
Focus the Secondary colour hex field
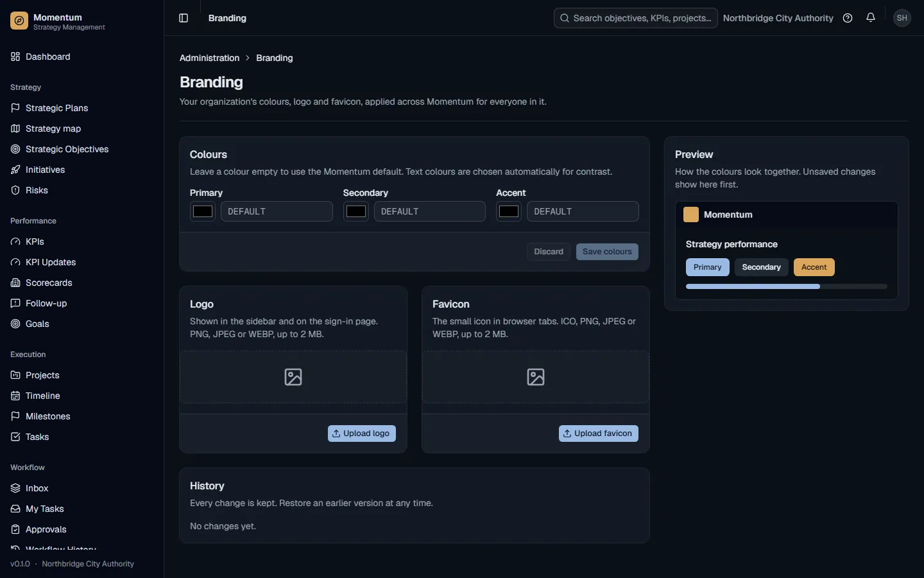(430, 211)
